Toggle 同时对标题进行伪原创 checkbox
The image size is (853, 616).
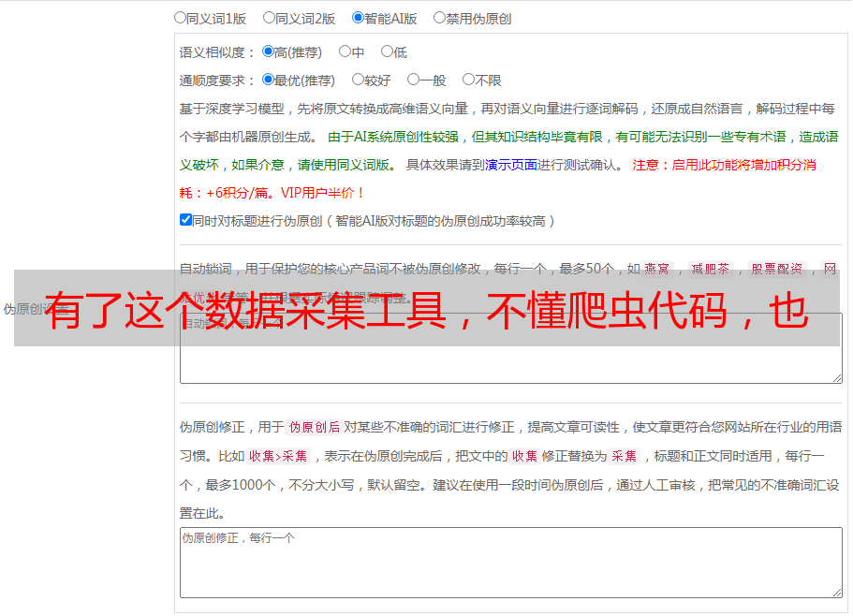[185, 220]
